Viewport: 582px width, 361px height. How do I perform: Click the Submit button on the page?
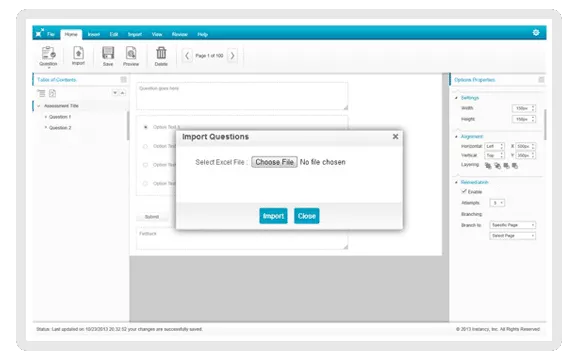click(x=152, y=217)
